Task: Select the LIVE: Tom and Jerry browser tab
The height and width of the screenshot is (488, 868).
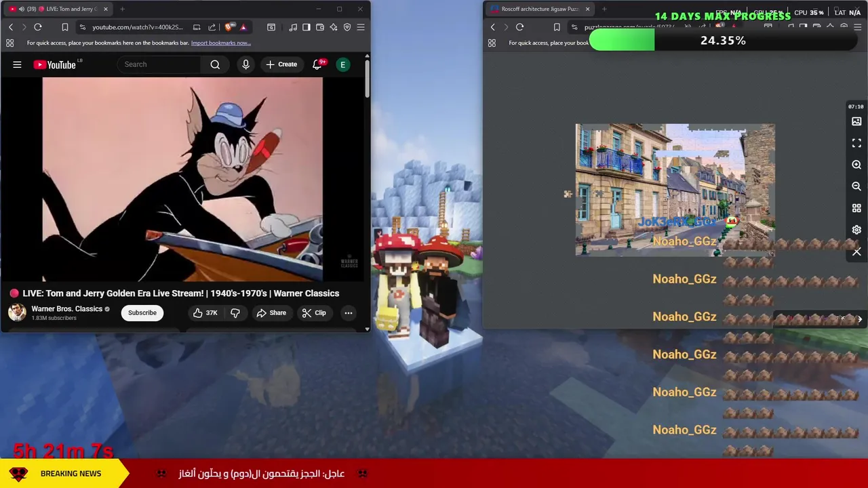Action: [x=59, y=9]
